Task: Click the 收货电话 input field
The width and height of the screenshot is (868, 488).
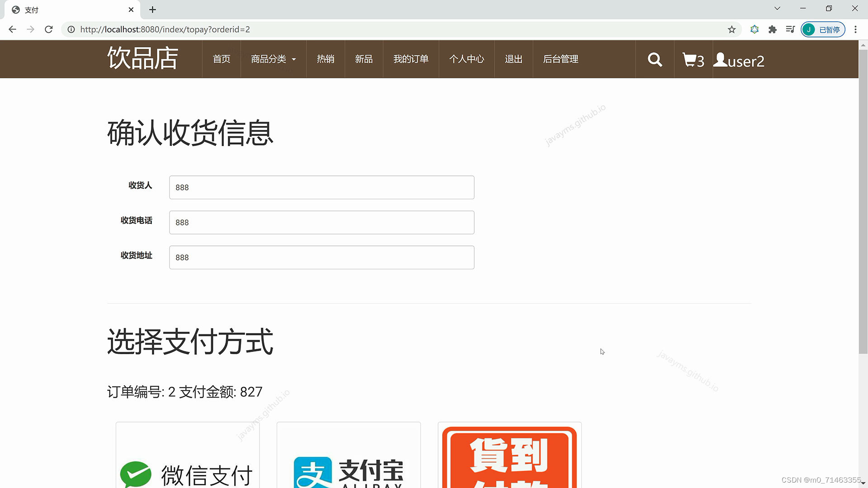Action: pos(321,222)
